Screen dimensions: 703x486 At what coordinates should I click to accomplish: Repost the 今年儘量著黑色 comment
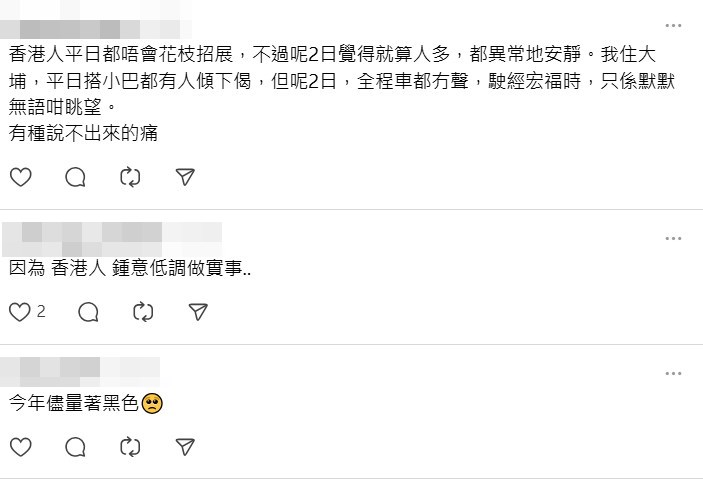pos(130,446)
